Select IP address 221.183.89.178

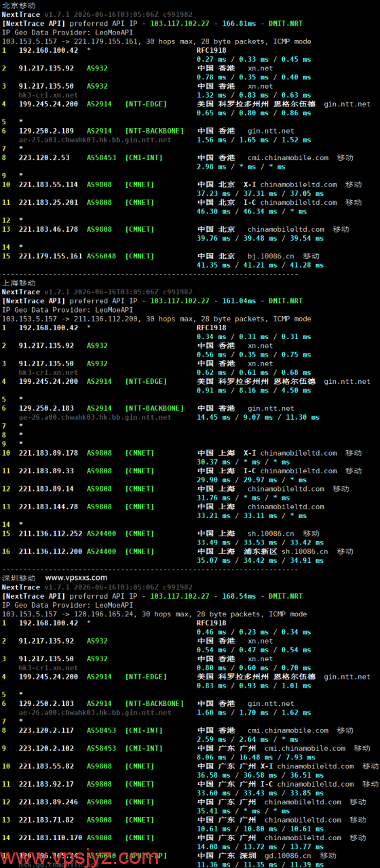coord(48,453)
